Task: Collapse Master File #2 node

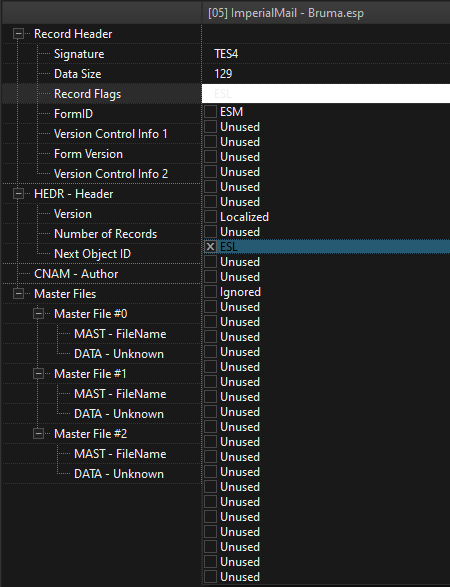Action: 38,434
